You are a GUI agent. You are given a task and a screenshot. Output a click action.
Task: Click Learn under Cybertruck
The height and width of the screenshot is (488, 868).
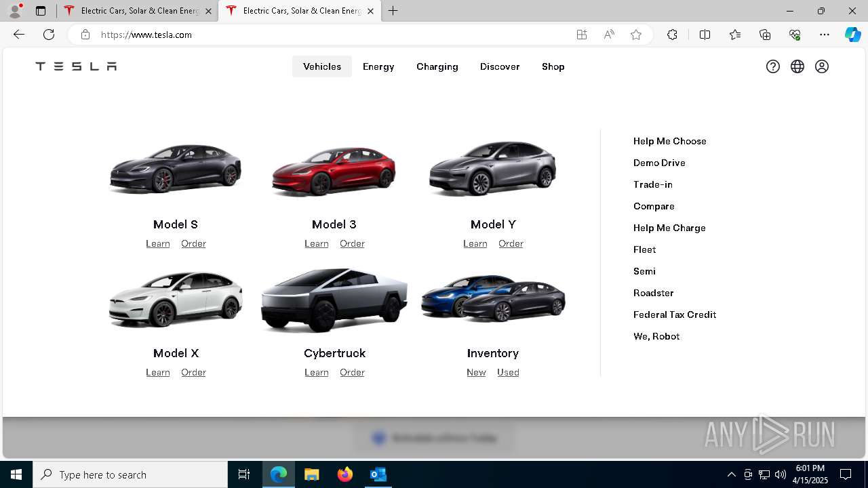pyautogui.click(x=317, y=372)
